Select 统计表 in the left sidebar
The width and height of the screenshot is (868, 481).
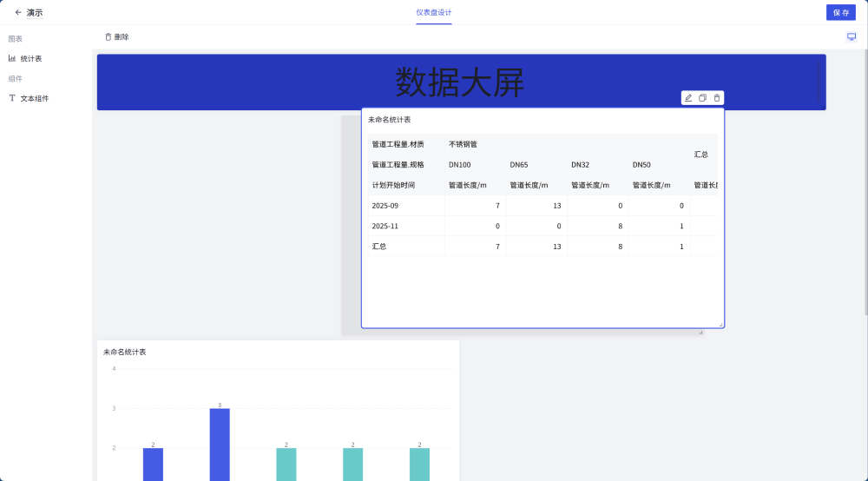(x=31, y=58)
